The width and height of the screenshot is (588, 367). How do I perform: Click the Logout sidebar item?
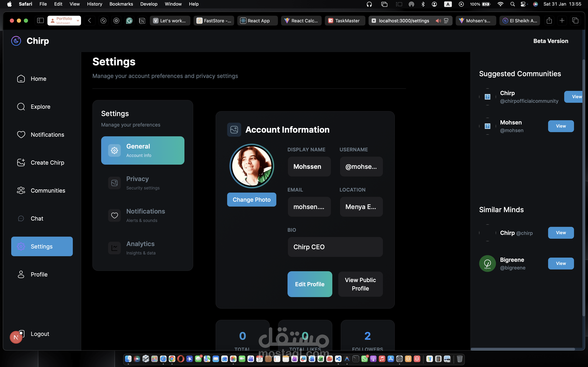tap(40, 334)
